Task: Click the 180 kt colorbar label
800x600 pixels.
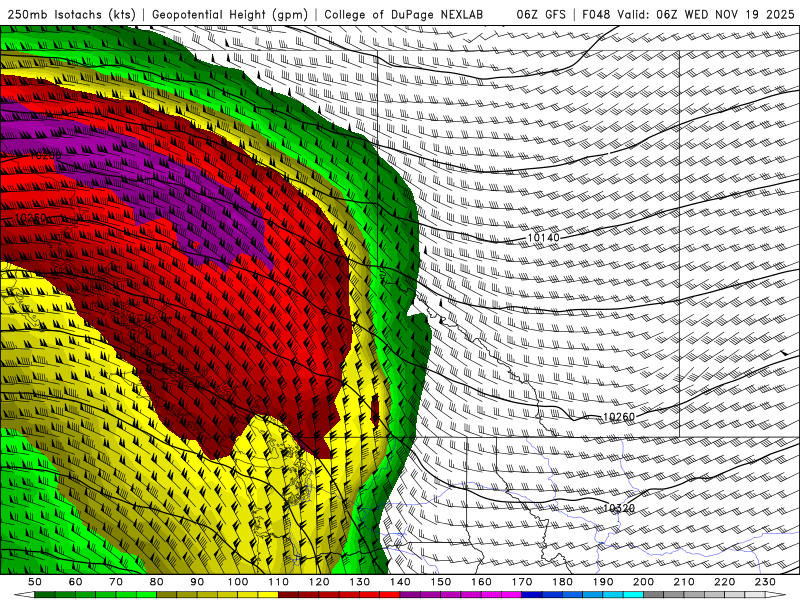Action: click(562, 582)
